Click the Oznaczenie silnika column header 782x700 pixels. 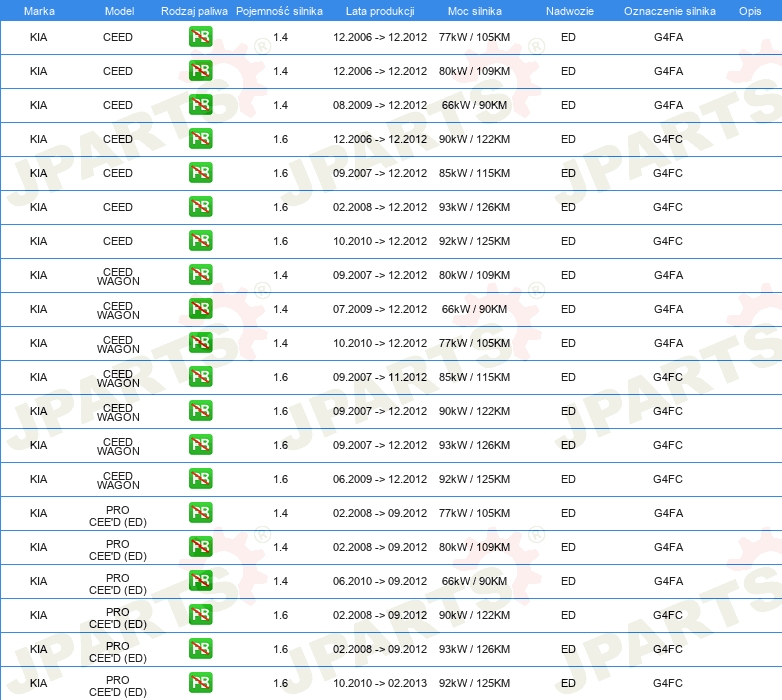669,11
